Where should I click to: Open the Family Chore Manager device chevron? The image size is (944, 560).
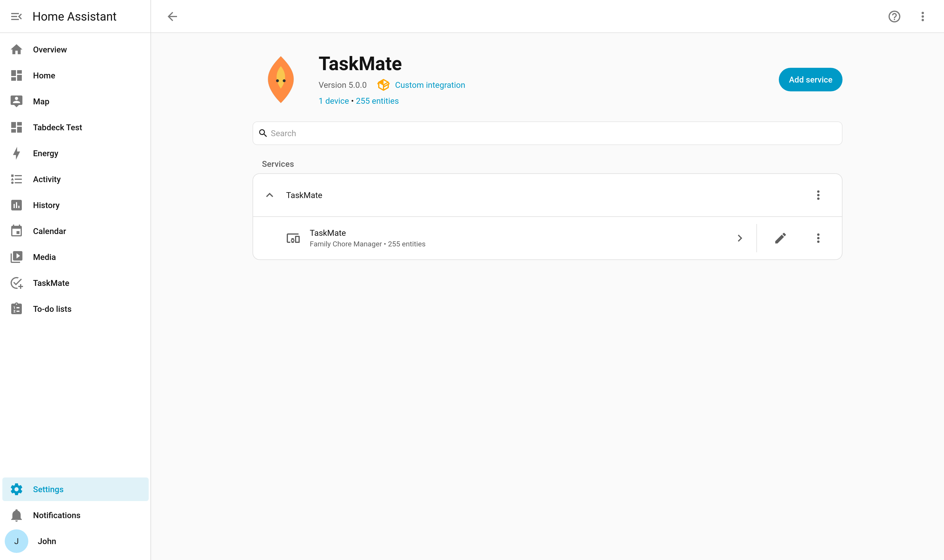[740, 238]
